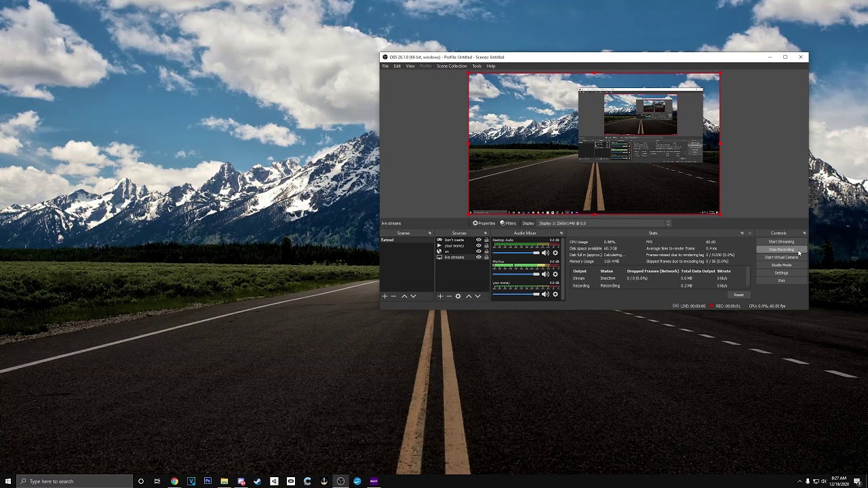Open File Explorer from the taskbar

pyautogui.click(x=224, y=481)
